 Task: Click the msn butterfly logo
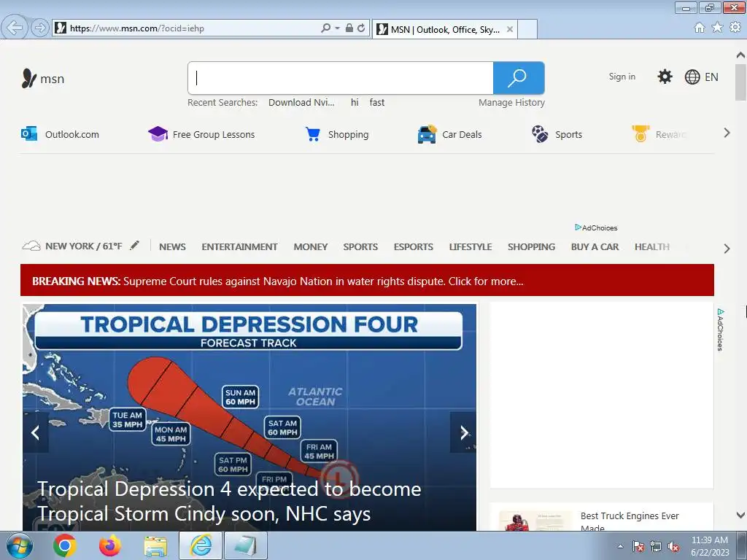43,78
